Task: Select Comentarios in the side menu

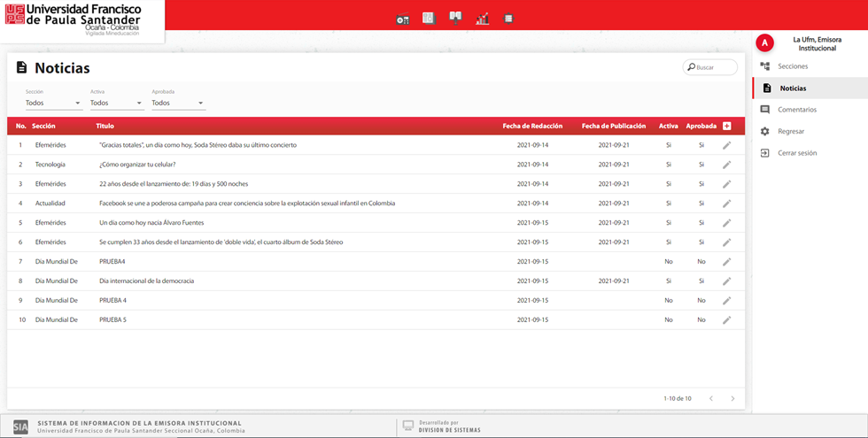Action: pos(796,110)
